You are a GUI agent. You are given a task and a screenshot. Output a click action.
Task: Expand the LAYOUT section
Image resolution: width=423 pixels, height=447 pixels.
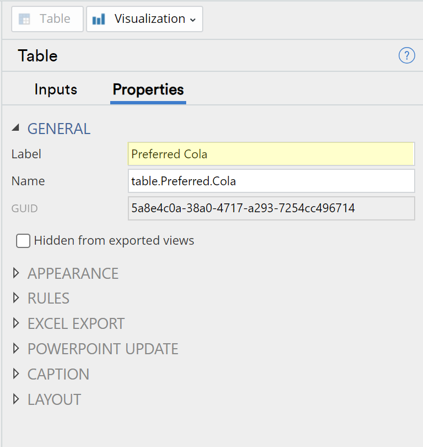tap(16, 399)
